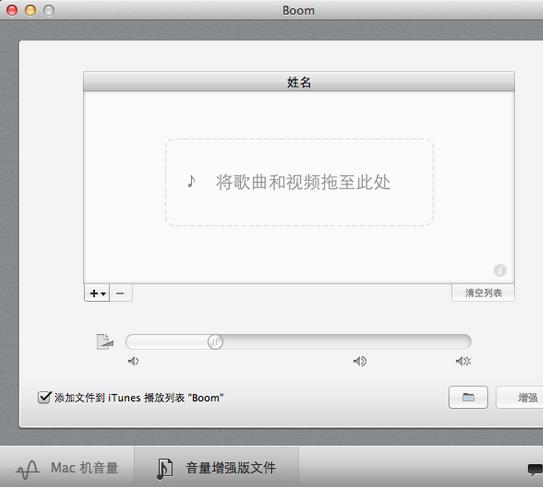This screenshot has width=543, height=487.
Task: Click the maximum volume speaker icon
Action: coord(463,361)
